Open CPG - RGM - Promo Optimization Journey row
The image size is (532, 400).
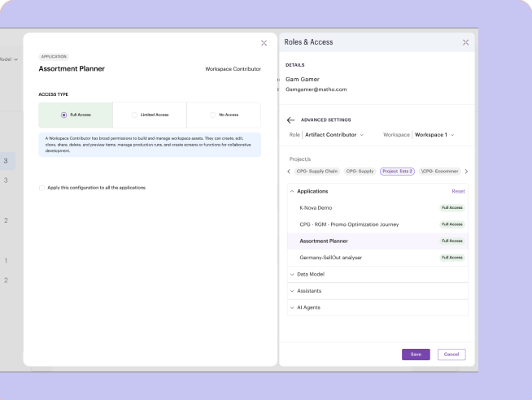tap(377, 224)
